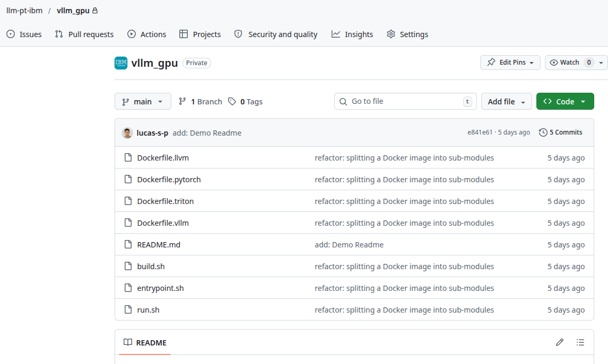Click the file icon beside README.md
Viewport: 608px width, 364px height.
[x=128, y=244]
